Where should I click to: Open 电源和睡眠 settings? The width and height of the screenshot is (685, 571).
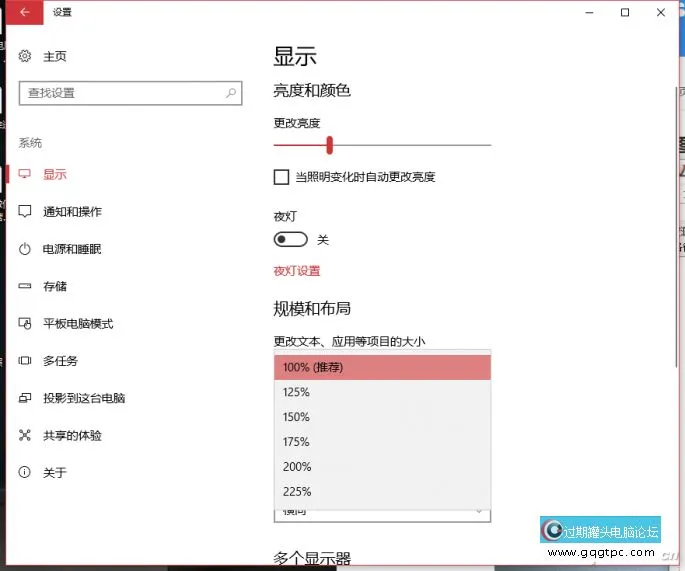pos(72,249)
